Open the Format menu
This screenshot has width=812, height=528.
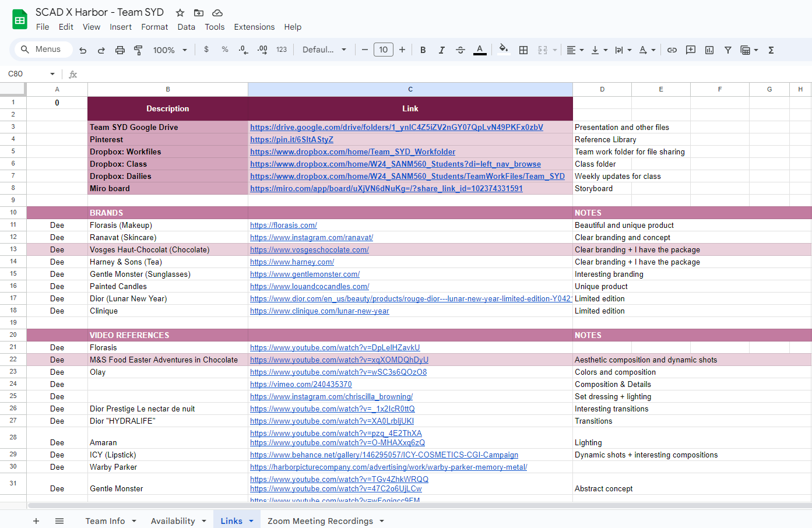pos(154,27)
